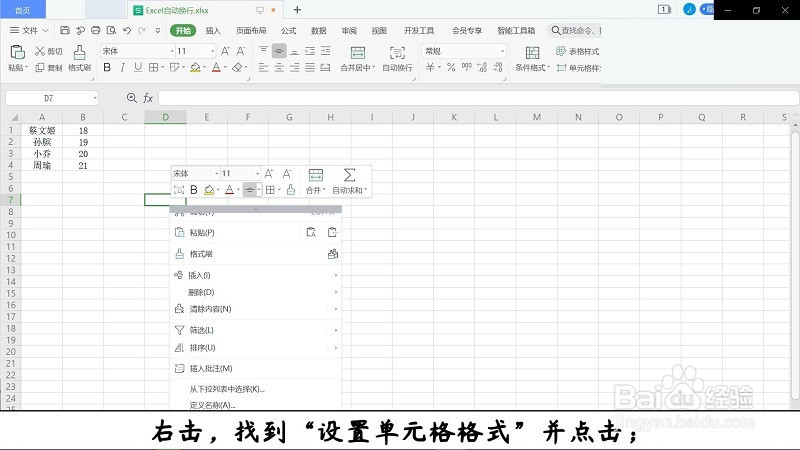Click paste-as-text icon in 粘贴 menu row
The image size is (800, 450).
tap(311, 233)
